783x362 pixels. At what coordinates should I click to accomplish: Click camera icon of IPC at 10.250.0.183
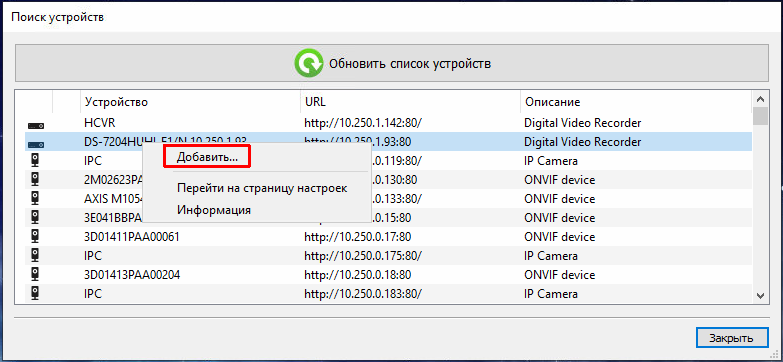tap(35, 294)
